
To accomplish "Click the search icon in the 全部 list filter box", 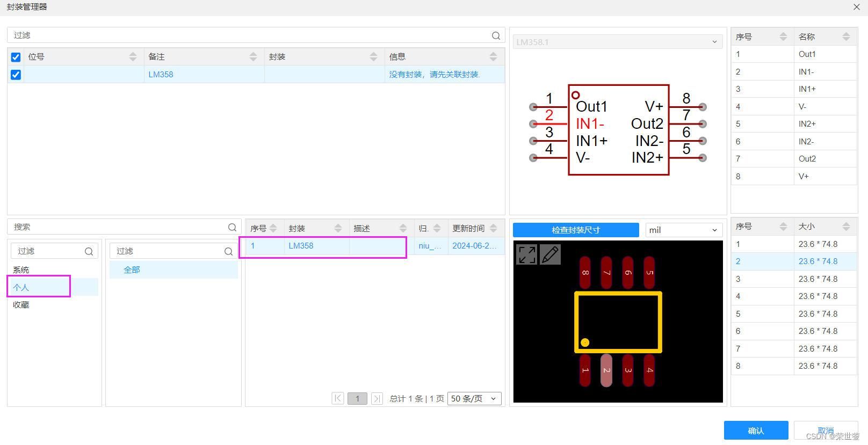I will pyautogui.click(x=228, y=251).
